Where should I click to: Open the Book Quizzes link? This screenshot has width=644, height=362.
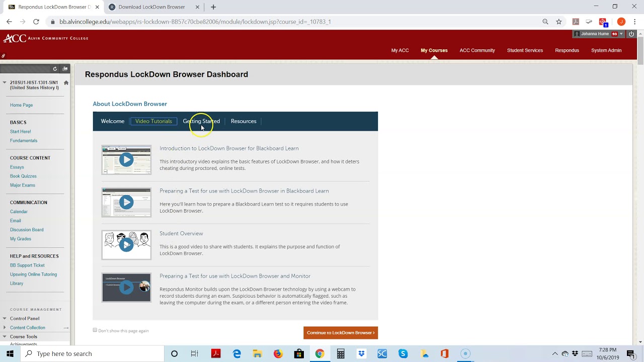[23, 176]
